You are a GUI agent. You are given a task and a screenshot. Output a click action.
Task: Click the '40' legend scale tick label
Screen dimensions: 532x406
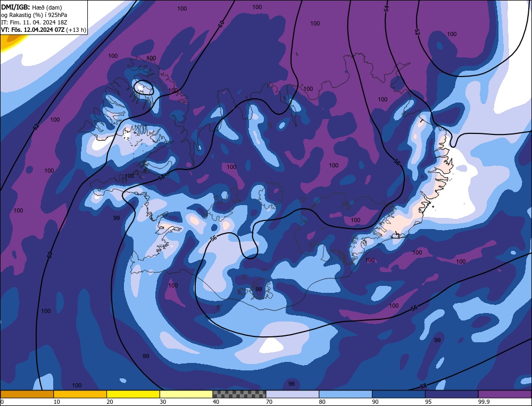[216, 402]
